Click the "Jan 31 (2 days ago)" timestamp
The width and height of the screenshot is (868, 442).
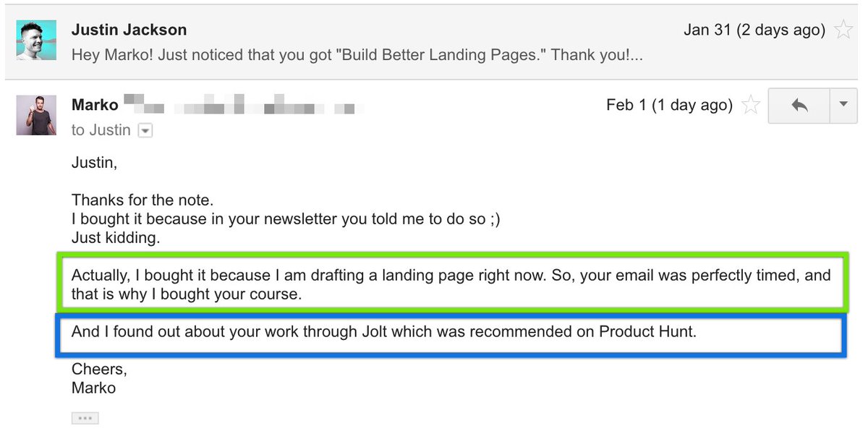754,30
